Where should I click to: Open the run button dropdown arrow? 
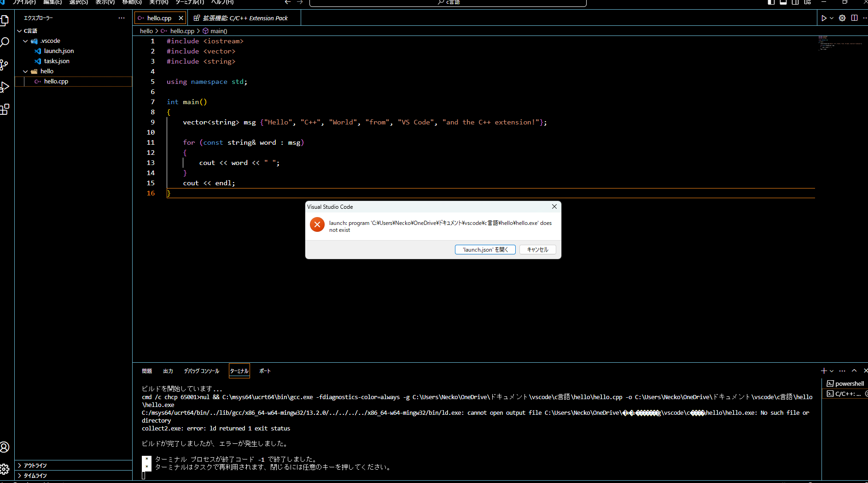point(832,18)
